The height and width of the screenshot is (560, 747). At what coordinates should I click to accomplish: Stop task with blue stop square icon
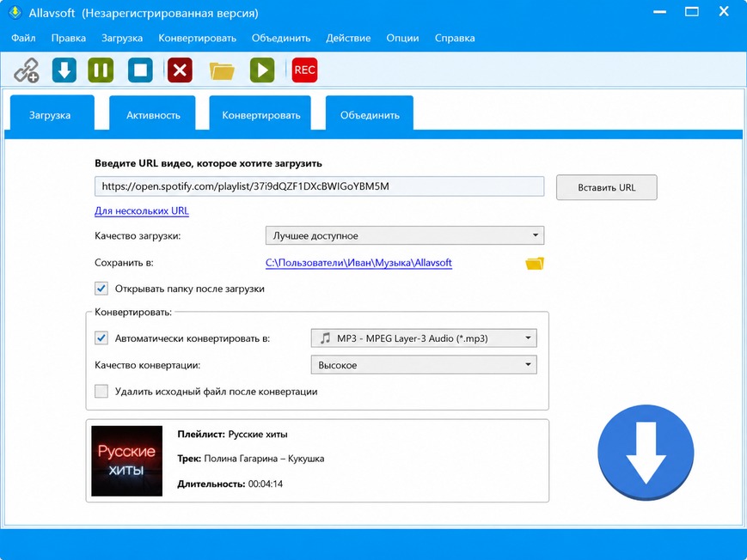(140, 70)
